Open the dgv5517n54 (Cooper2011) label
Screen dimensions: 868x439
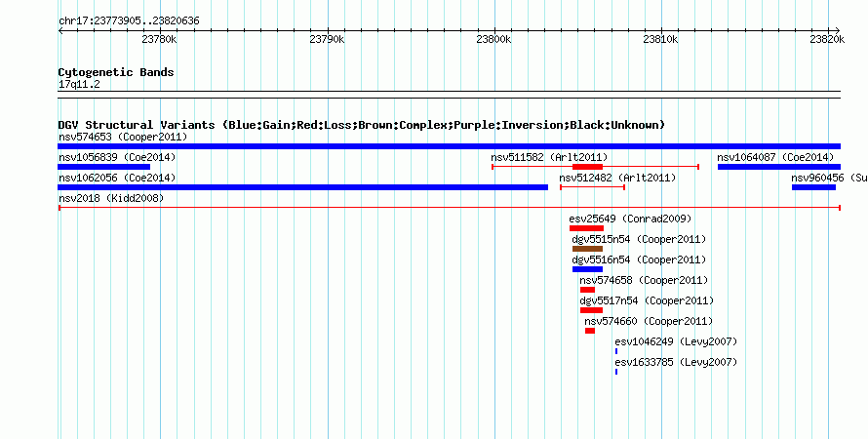tap(647, 300)
